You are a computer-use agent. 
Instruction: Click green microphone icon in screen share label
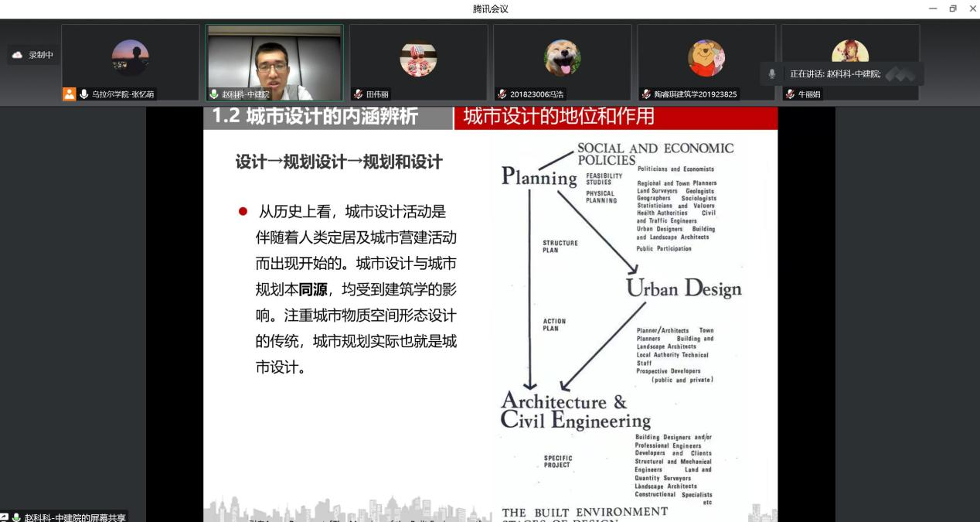coord(16,517)
